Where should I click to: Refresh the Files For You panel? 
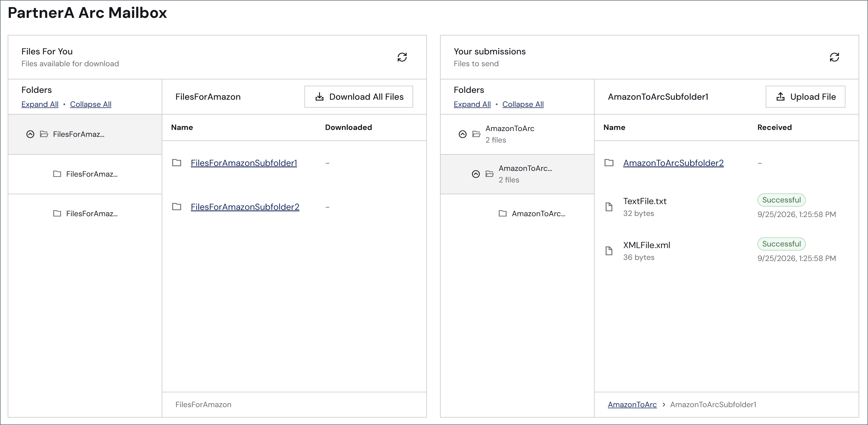pos(402,57)
